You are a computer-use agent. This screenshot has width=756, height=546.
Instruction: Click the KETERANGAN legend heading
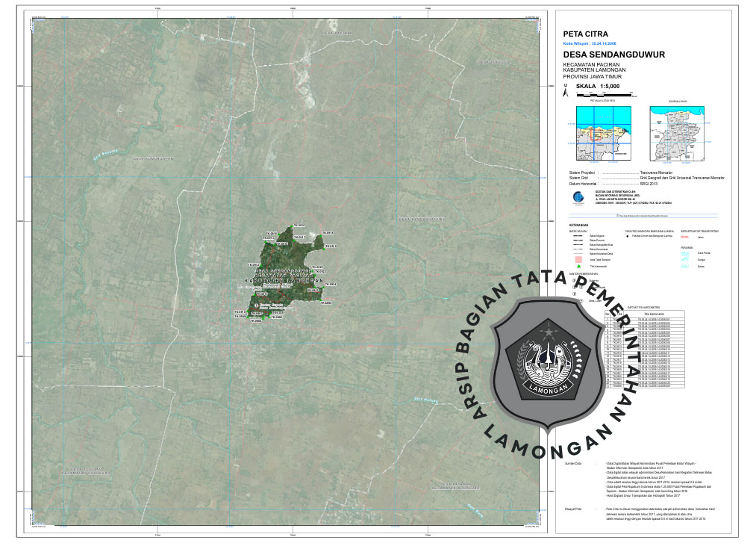(x=579, y=225)
